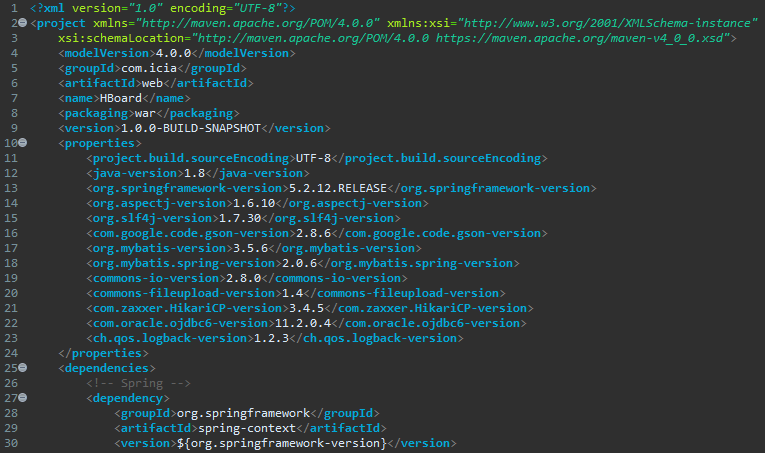Click the version '1.0.0-BUILD-SNAPSHOT'

(x=191, y=128)
